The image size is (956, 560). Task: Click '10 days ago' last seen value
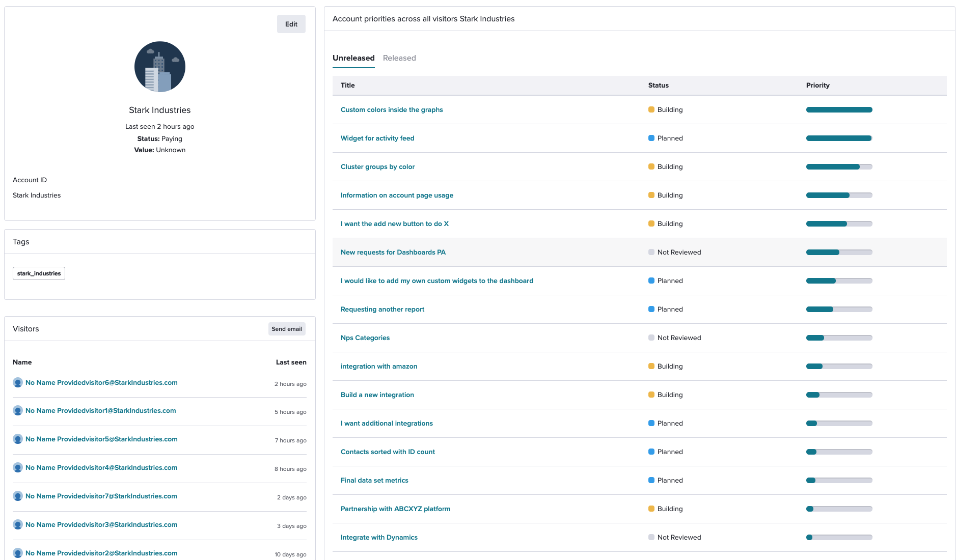click(290, 554)
